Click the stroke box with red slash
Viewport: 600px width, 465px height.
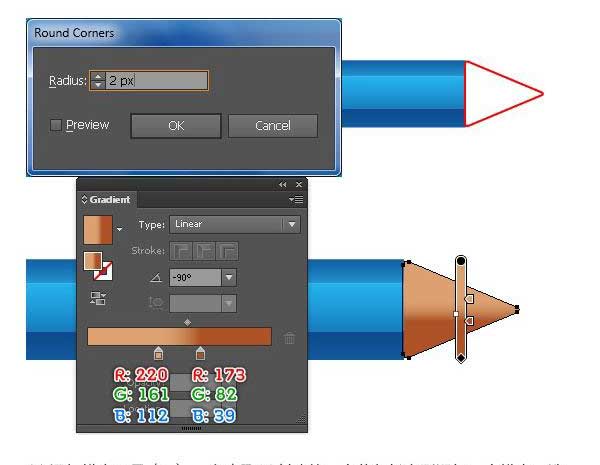click(104, 271)
